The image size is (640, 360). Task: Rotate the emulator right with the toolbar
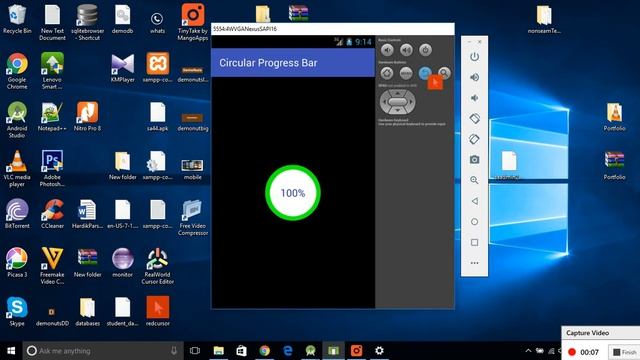coord(474,139)
